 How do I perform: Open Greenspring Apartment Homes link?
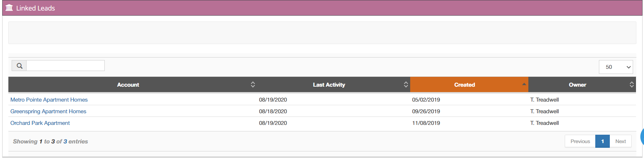48,111
